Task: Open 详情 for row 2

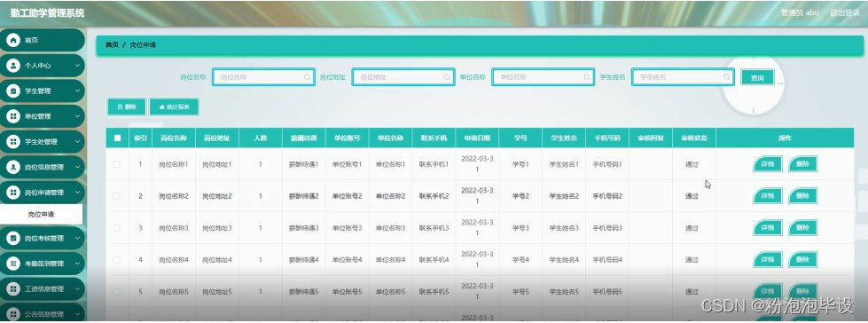Action: (768, 195)
